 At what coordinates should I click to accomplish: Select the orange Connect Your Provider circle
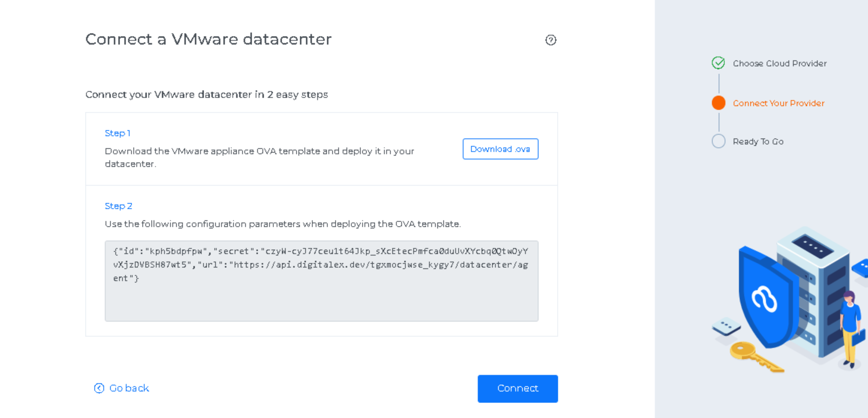pyautogui.click(x=718, y=103)
